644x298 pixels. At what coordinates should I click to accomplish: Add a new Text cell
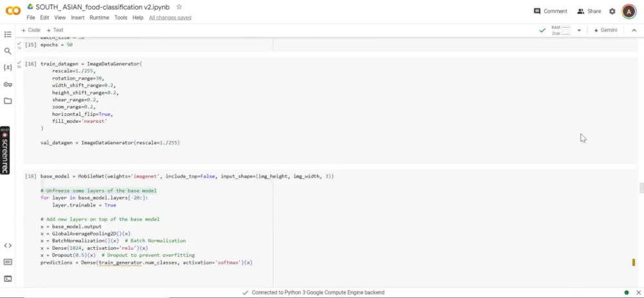pos(55,30)
